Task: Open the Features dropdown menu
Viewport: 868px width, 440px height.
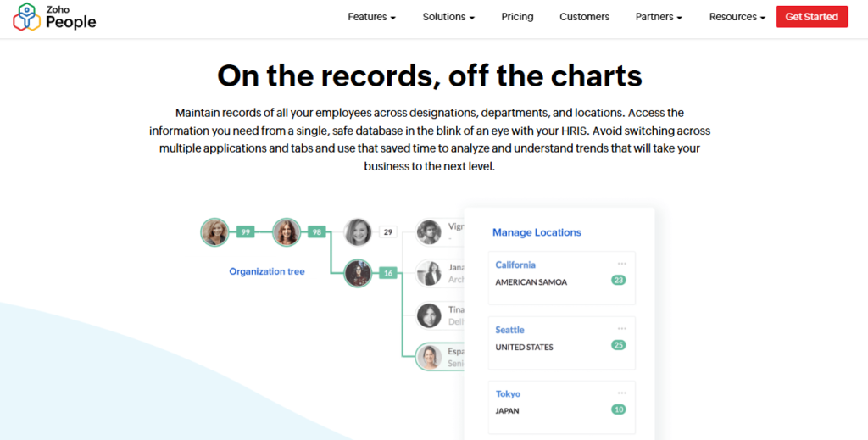Action: tap(371, 17)
